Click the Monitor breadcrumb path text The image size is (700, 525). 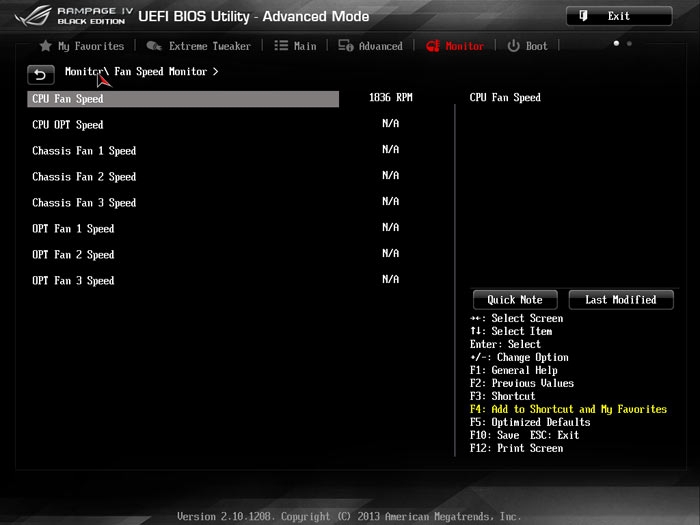(x=83, y=72)
